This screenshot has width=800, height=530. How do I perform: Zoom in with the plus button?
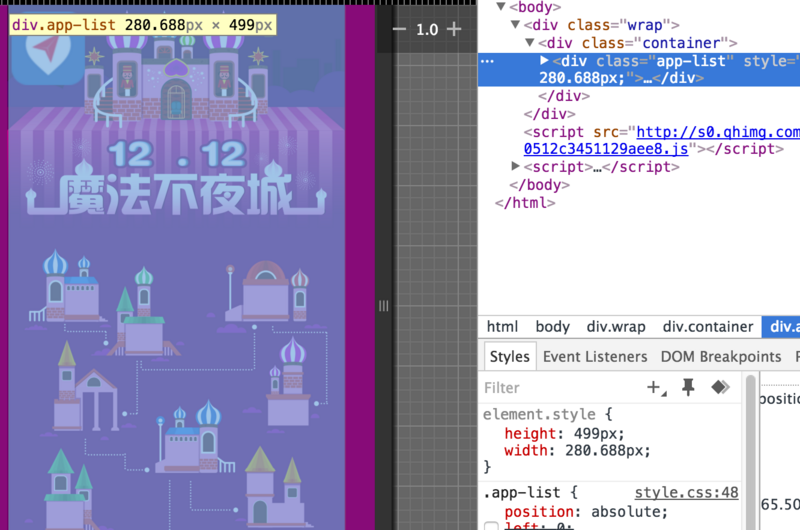[454, 29]
